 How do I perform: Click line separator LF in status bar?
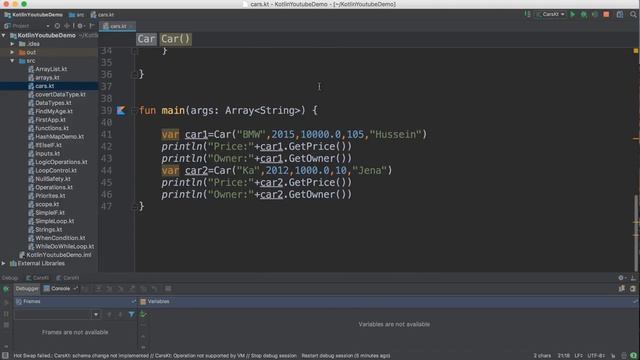(x=579, y=356)
